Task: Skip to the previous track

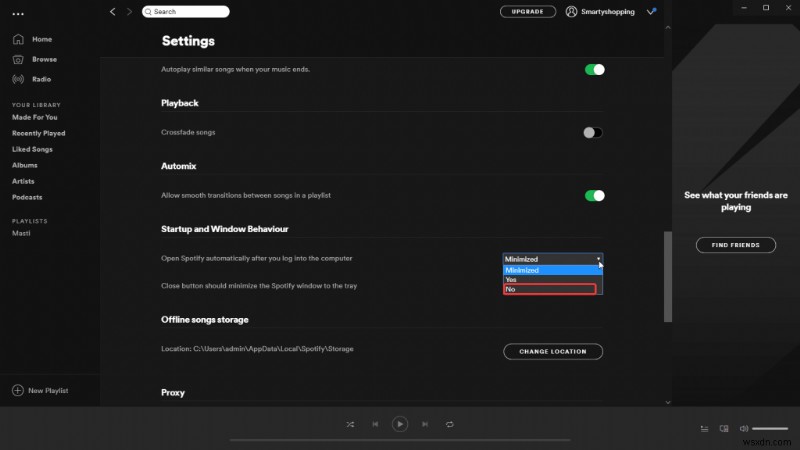Action: [375, 424]
